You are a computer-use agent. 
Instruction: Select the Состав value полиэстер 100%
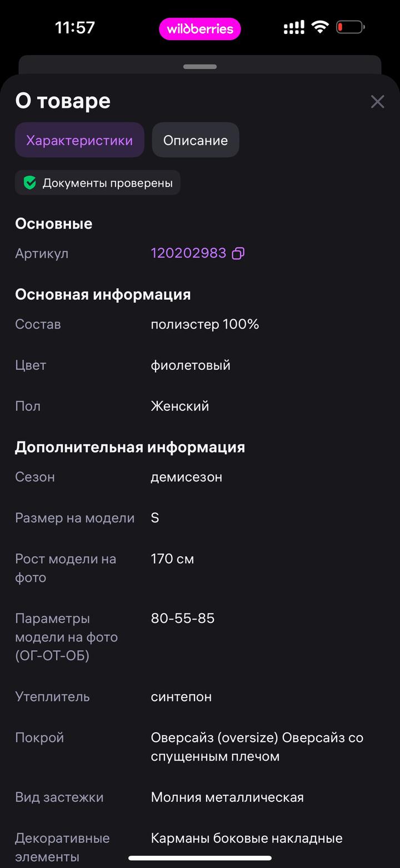(x=205, y=324)
